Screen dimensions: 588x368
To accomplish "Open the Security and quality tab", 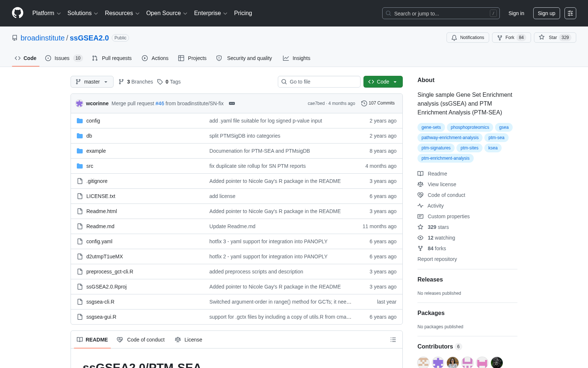I will [244, 58].
